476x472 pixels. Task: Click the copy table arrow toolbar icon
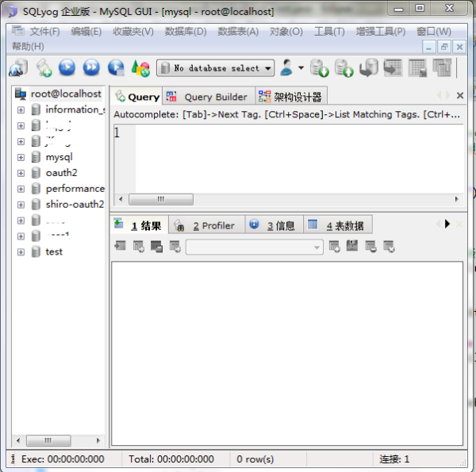coord(393,67)
